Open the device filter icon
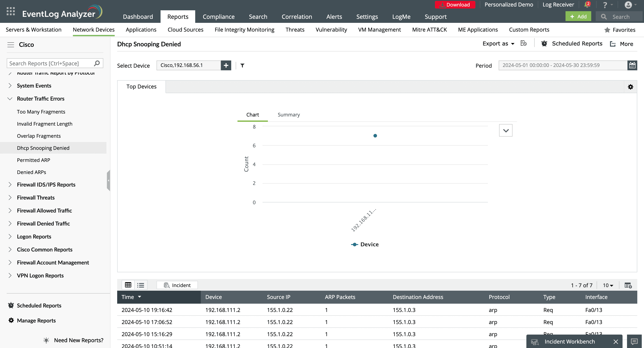The width and height of the screenshot is (644, 348). pos(242,65)
